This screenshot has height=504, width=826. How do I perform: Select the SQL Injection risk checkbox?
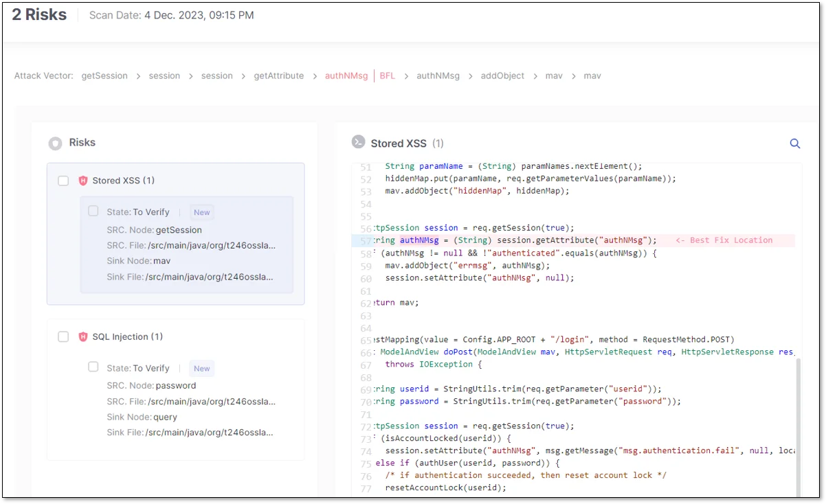click(x=63, y=336)
